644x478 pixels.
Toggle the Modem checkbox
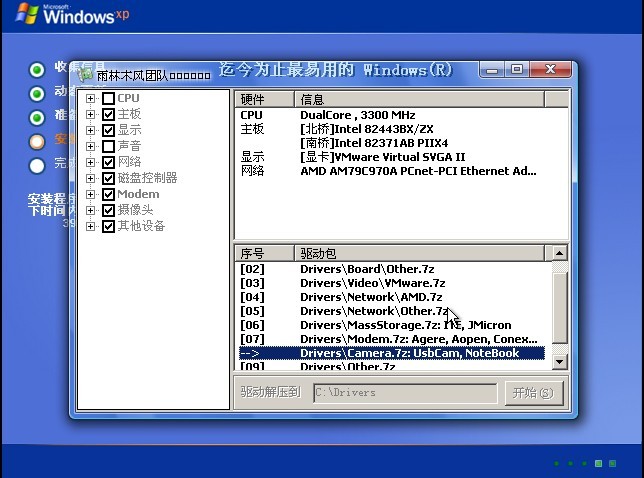108,194
